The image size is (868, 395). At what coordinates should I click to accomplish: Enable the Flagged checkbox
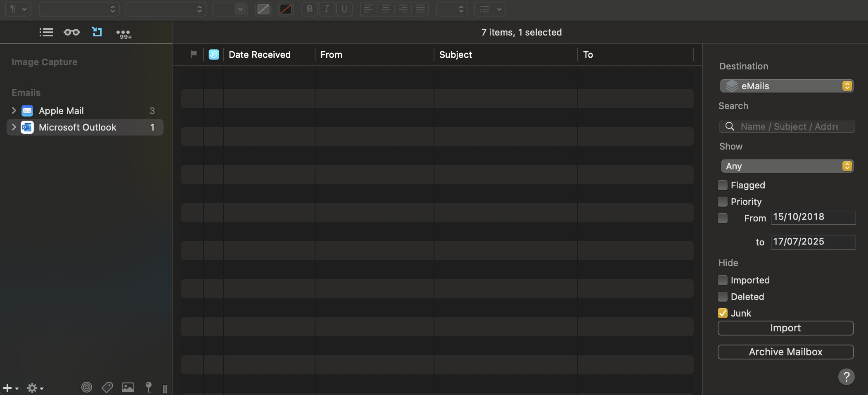click(723, 185)
